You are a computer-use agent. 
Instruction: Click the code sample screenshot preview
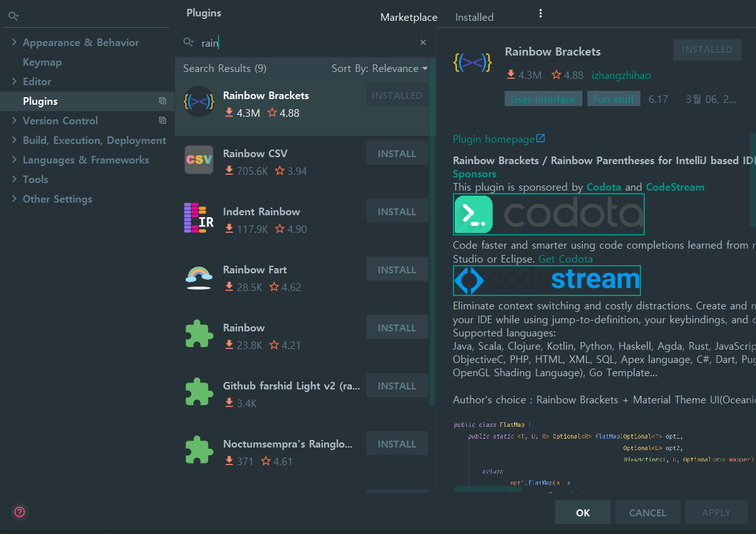tap(604, 456)
